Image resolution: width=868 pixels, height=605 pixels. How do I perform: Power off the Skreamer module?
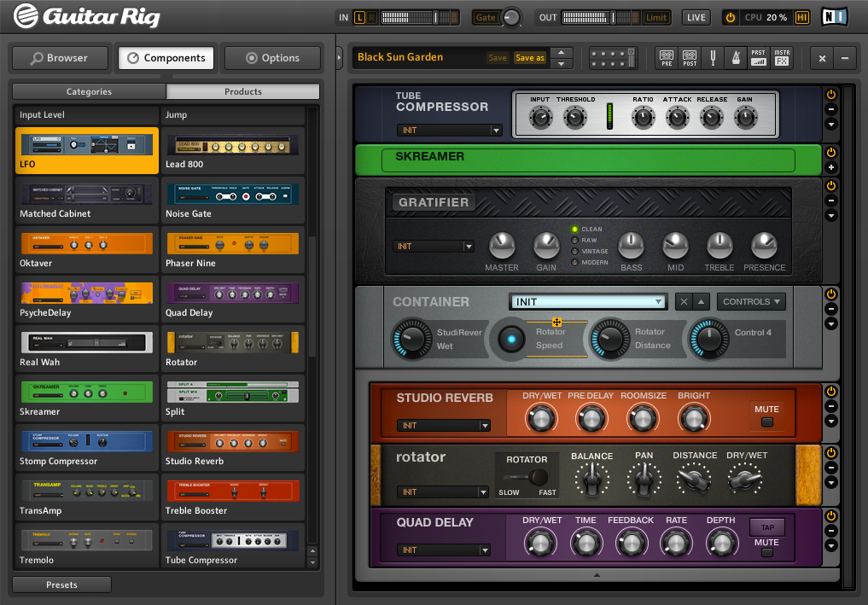(831, 152)
